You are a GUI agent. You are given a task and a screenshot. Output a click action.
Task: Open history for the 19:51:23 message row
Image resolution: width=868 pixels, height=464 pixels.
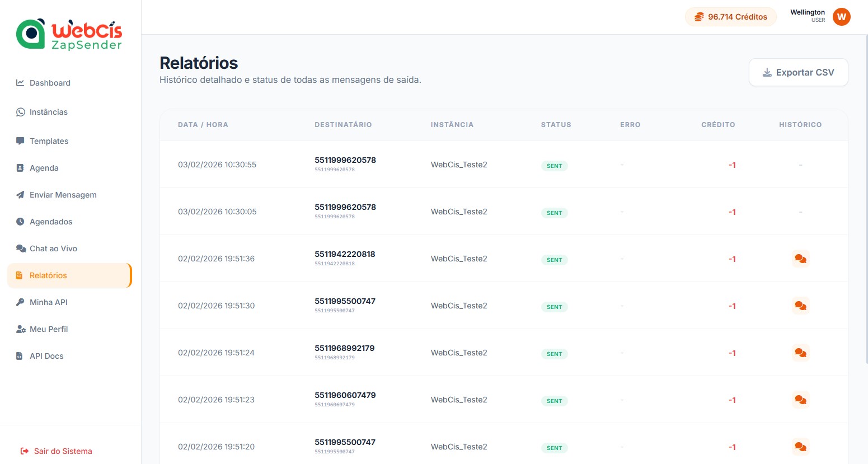(800, 400)
